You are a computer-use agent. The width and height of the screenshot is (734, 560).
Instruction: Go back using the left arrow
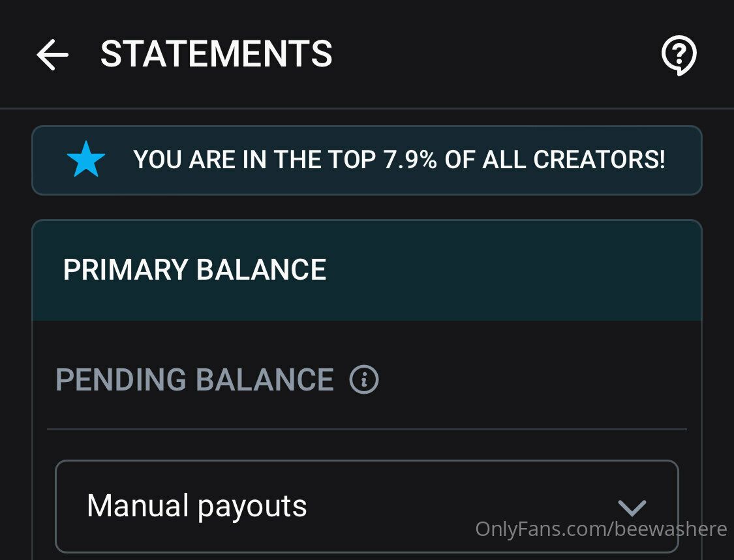[52, 54]
